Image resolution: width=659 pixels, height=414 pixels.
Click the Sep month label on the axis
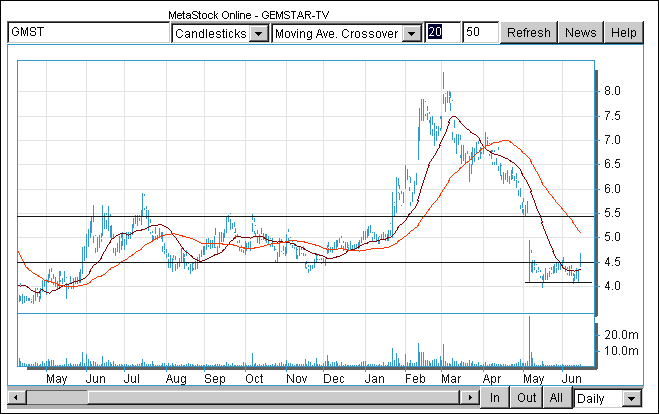215,379
